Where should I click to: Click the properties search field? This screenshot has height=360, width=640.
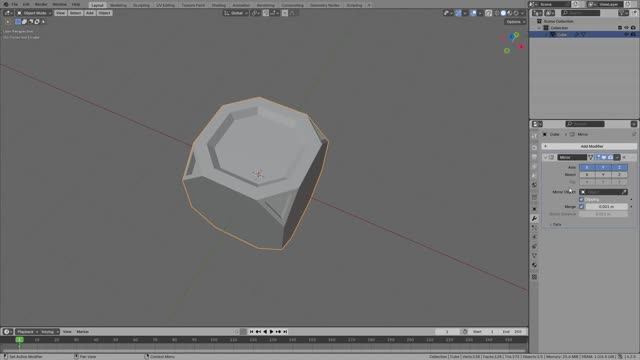click(585, 124)
